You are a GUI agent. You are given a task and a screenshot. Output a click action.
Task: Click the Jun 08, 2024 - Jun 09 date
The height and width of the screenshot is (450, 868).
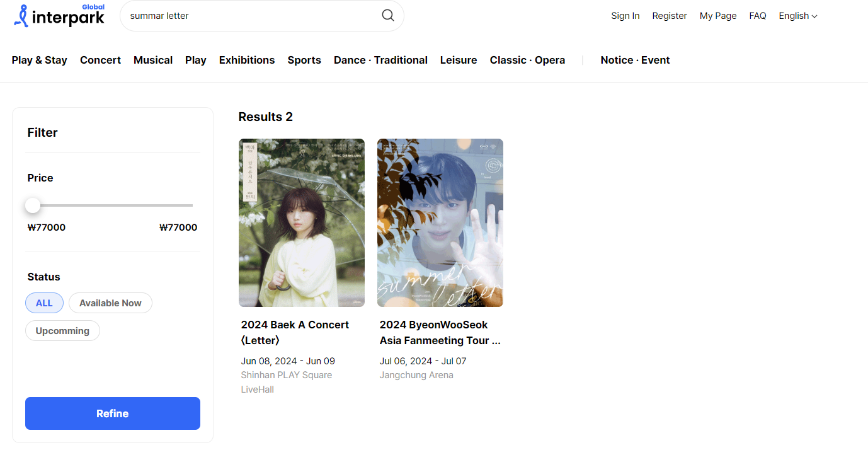(x=288, y=361)
